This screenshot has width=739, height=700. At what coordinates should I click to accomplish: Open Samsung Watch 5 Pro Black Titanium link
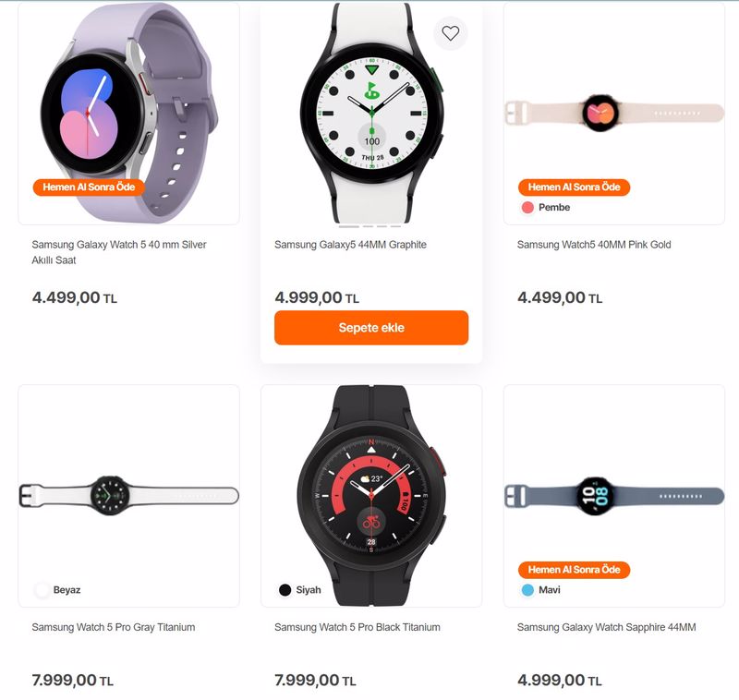tap(357, 627)
